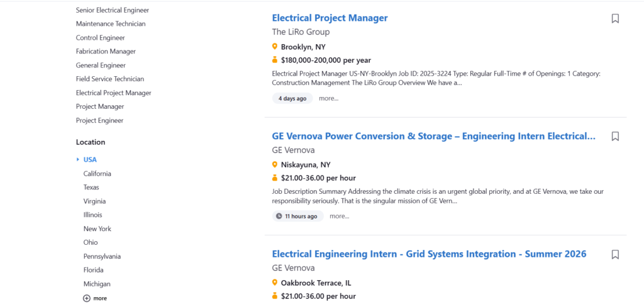Click the Brooklyn, NY location pin icon
644x304 pixels.
pos(275,47)
